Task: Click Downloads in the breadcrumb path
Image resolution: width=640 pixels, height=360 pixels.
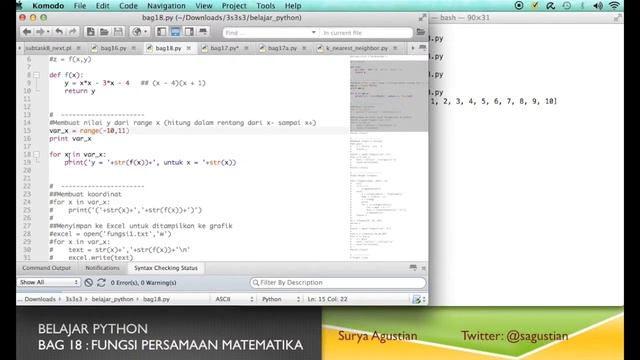Action: coord(40,299)
